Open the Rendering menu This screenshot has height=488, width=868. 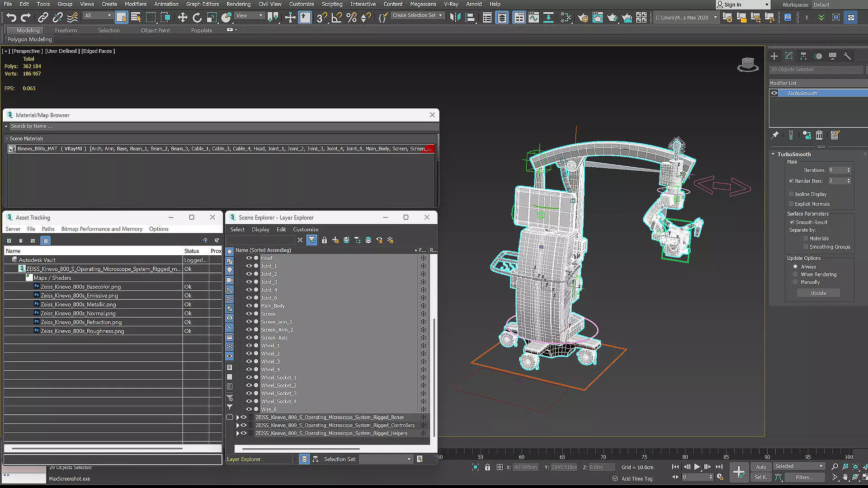[238, 4]
